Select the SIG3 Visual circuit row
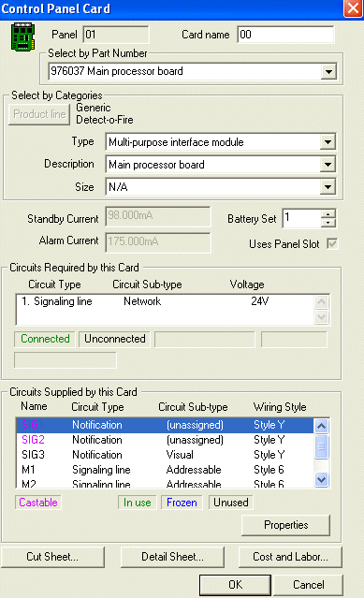 pyautogui.click(x=165, y=455)
